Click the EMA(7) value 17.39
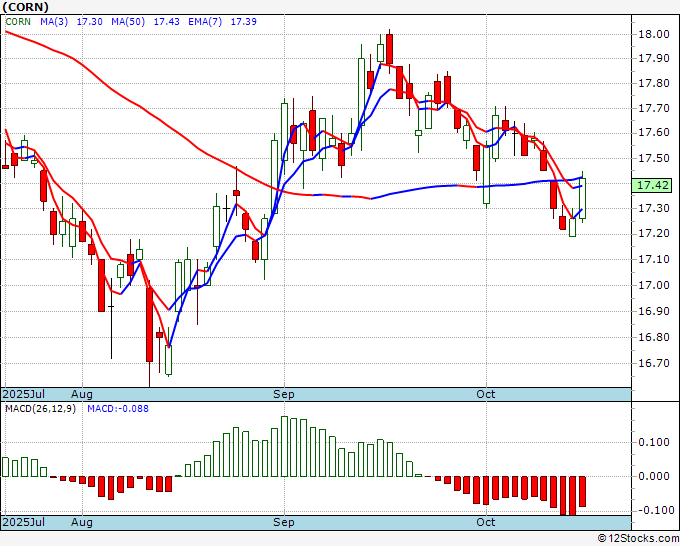680x546 pixels. point(243,22)
